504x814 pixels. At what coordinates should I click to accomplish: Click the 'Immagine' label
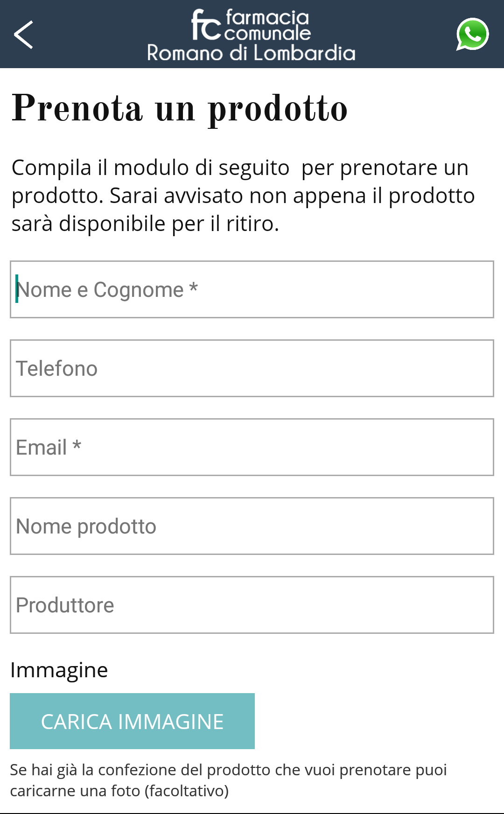pyautogui.click(x=59, y=670)
